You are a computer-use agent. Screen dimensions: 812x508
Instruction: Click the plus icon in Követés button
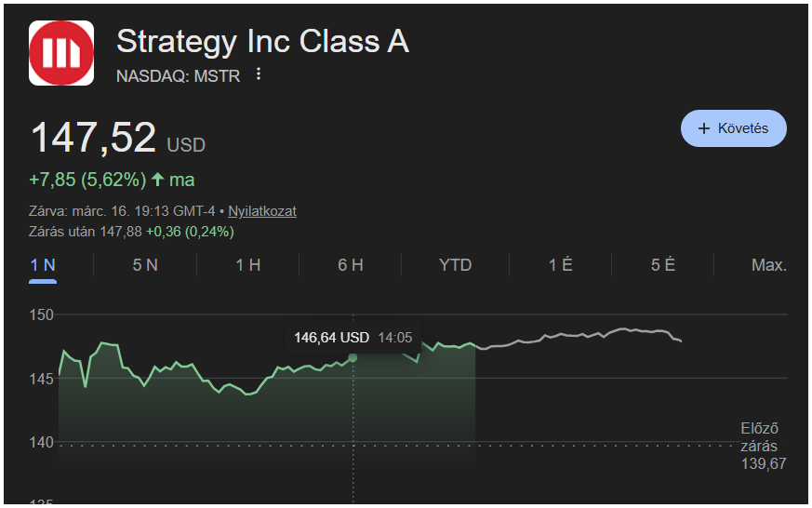click(703, 128)
